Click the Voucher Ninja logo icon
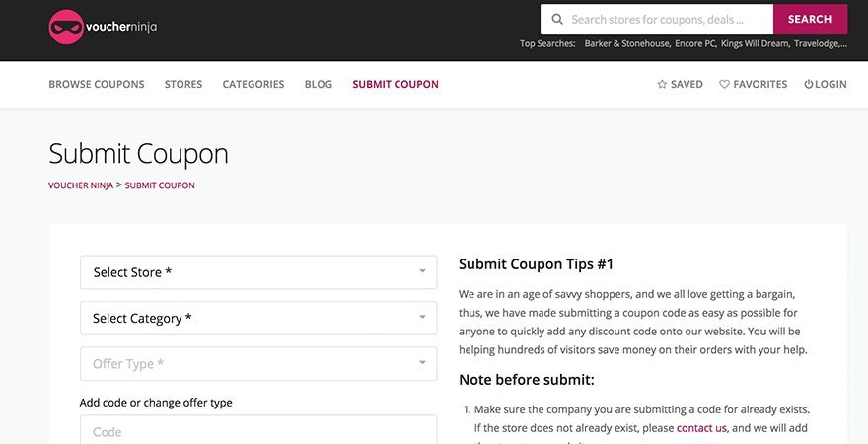The width and height of the screenshot is (868, 444). pyautogui.click(x=66, y=27)
